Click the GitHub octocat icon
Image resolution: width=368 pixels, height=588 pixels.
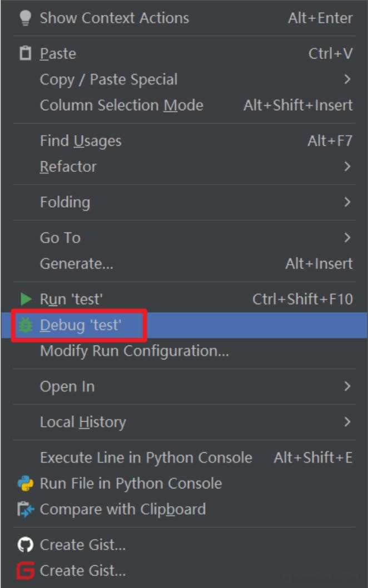point(26,545)
